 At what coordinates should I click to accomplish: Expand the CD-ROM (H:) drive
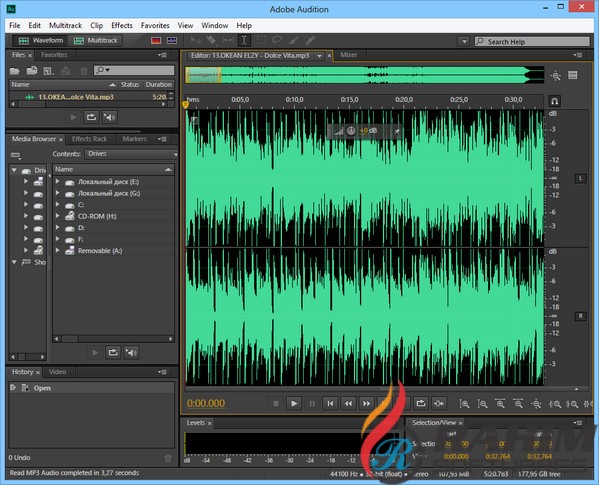tap(58, 216)
